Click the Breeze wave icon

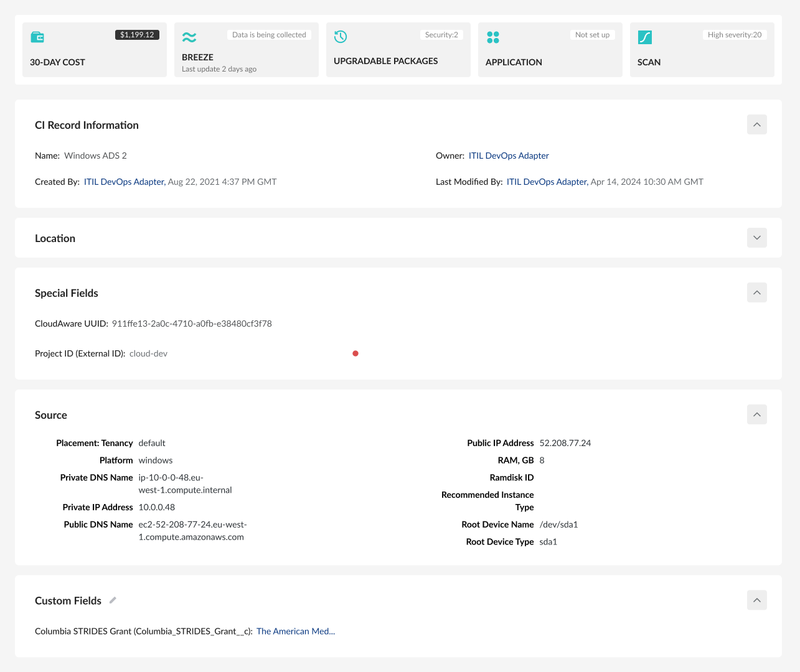[189, 37]
